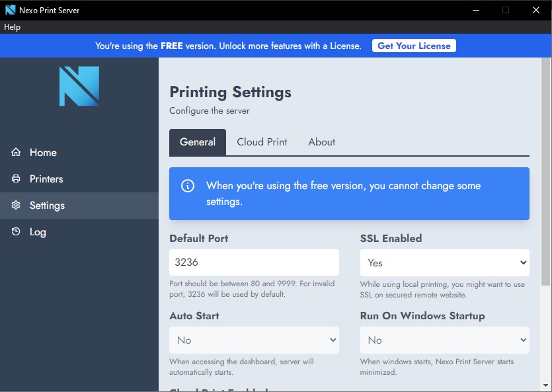Click the Default Port input field

pyautogui.click(x=254, y=262)
